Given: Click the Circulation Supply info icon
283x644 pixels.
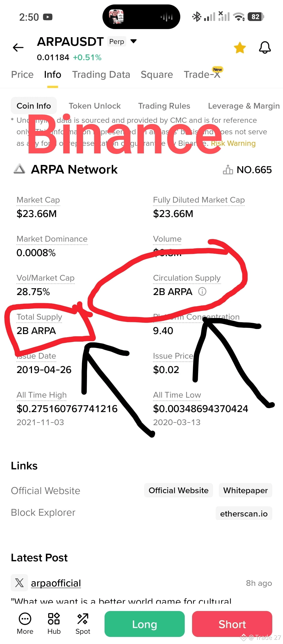Looking at the screenshot, I should pos(202,291).
